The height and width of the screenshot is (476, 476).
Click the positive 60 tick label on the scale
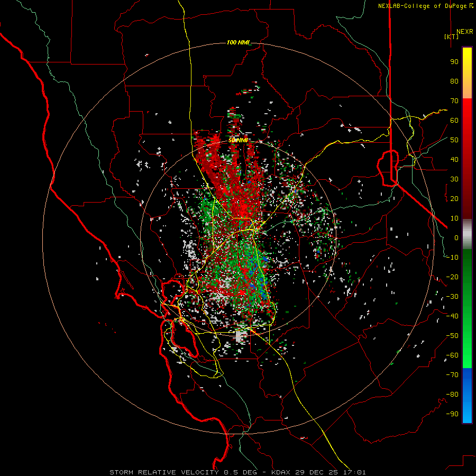454,121
